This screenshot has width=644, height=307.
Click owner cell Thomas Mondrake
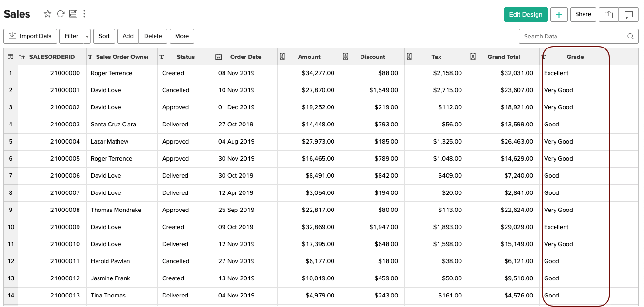(x=122, y=210)
